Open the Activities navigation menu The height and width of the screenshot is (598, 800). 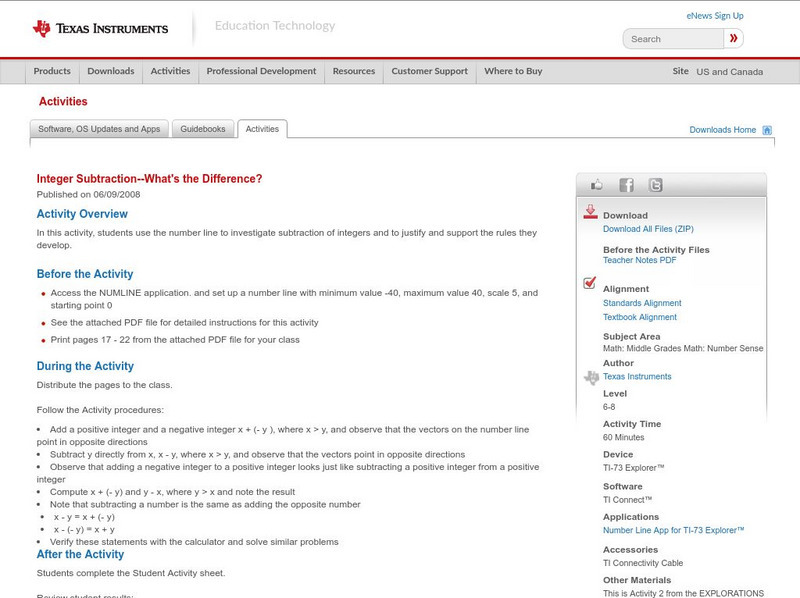(x=170, y=71)
